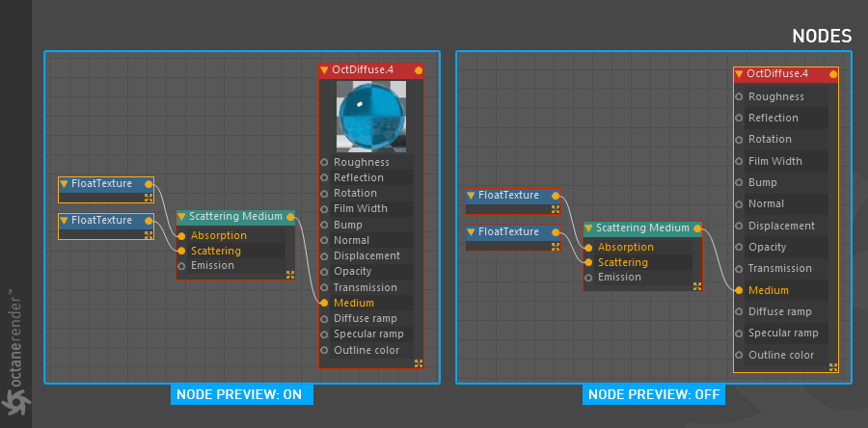Click Diffuse ramp label in preview-off OctDiffuse node

780,312
